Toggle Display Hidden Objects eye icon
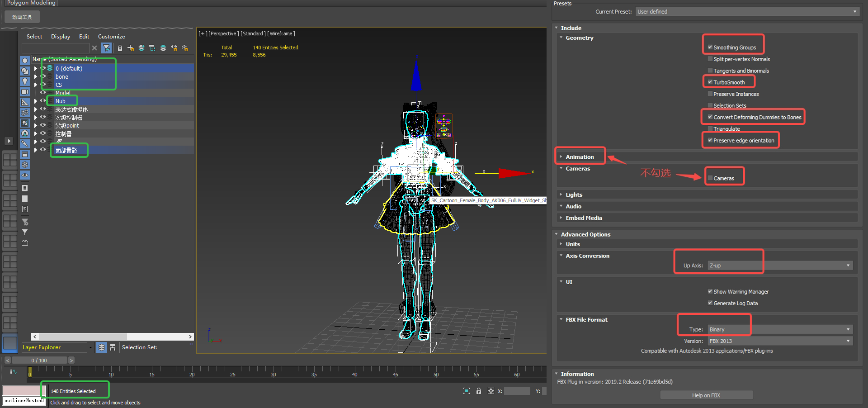The height and width of the screenshot is (408, 868). tap(25, 175)
